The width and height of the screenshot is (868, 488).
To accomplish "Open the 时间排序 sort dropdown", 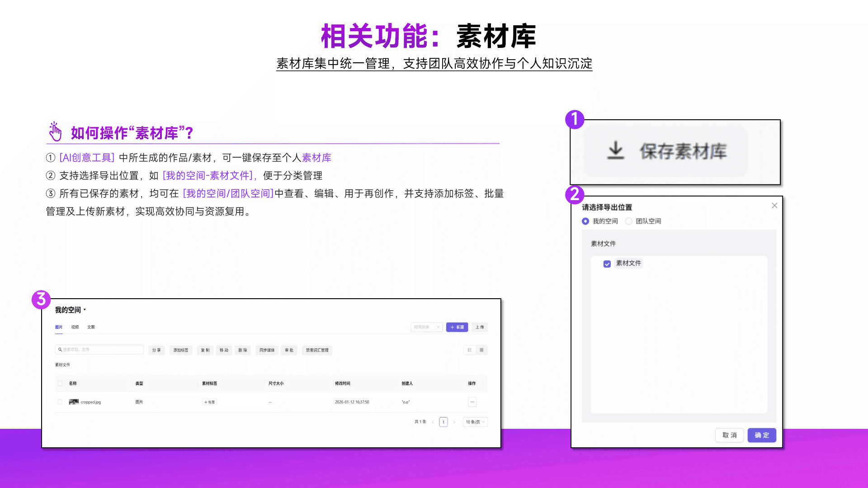I will tap(426, 327).
